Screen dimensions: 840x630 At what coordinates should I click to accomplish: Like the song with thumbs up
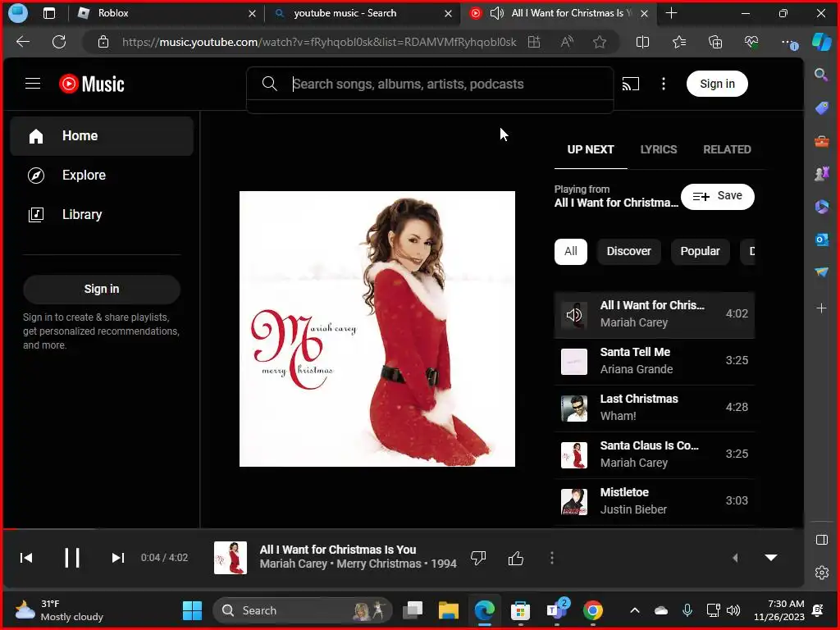point(515,558)
